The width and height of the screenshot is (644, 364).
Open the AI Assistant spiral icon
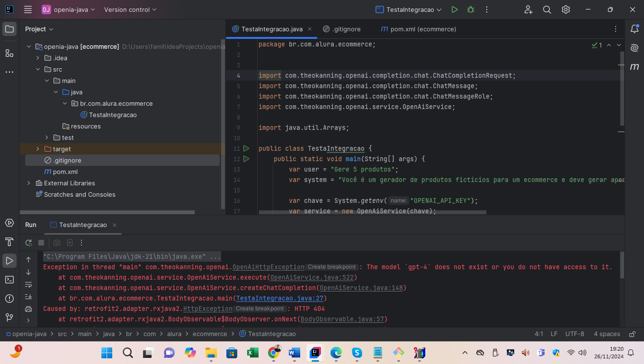click(x=635, y=48)
